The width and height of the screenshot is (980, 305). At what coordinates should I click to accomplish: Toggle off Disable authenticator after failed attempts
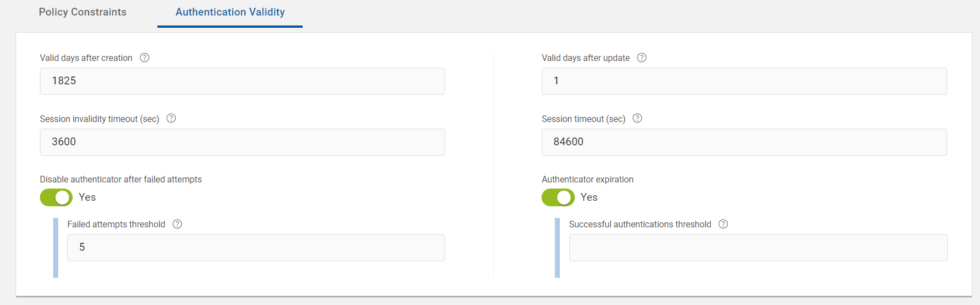click(56, 197)
